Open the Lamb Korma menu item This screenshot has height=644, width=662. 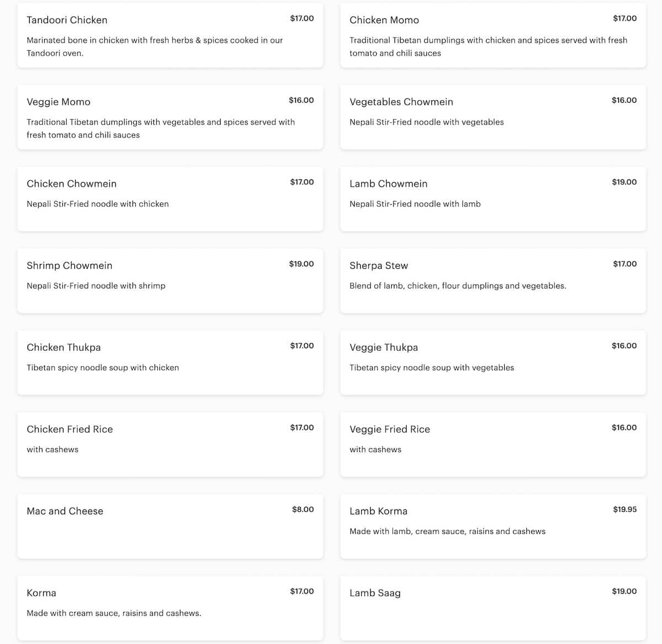(x=378, y=511)
